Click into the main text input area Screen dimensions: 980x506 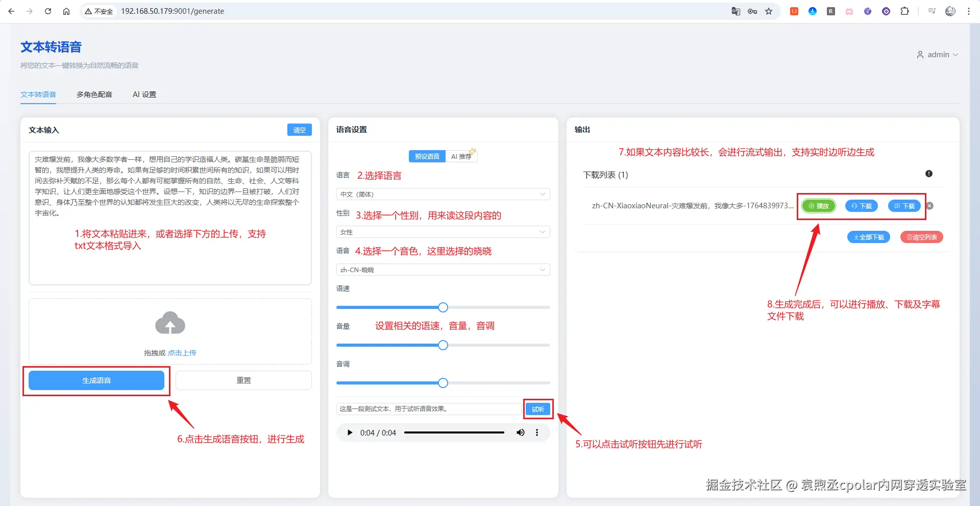(x=170, y=218)
